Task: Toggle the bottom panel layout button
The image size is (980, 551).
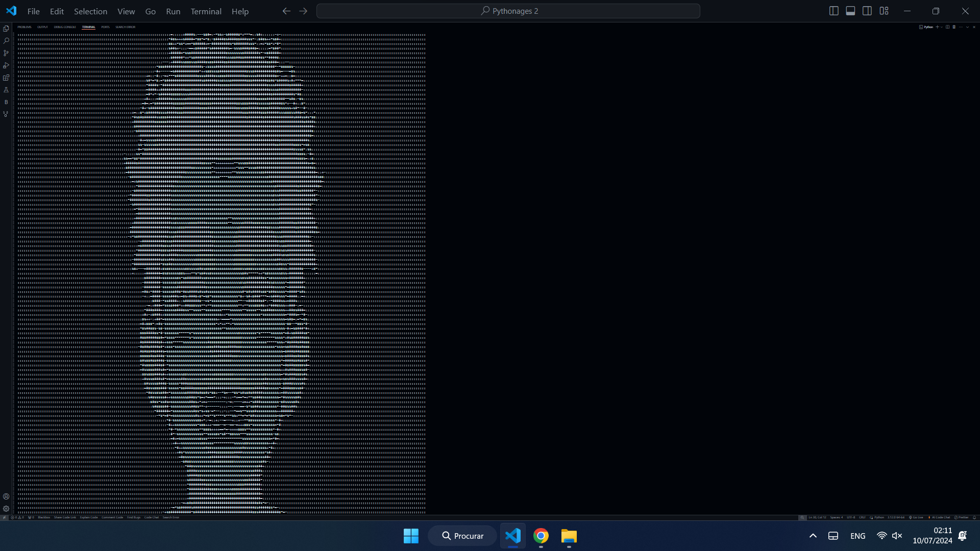Action: tap(850, 11)
